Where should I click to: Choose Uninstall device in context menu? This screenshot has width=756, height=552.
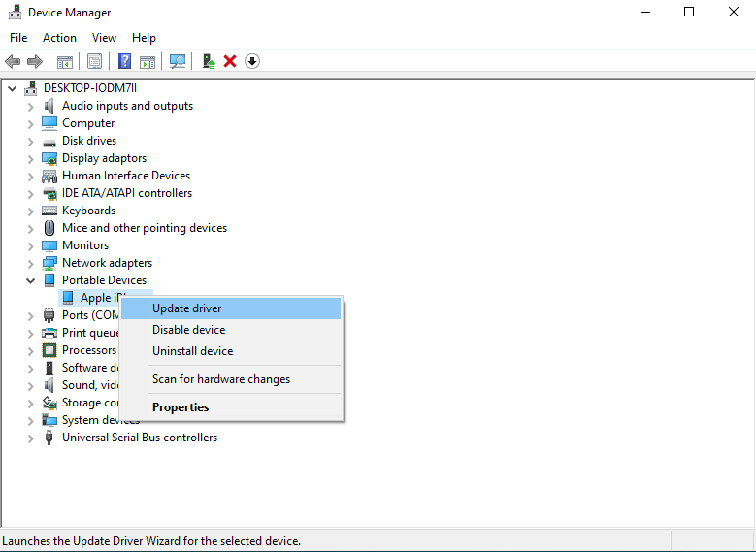pos(231,351)
